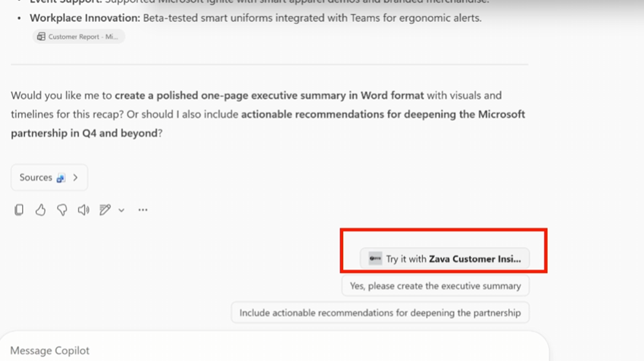The image size is (644, 361).
Task: Open the Sources list button
Action: (x=36, y=178)
